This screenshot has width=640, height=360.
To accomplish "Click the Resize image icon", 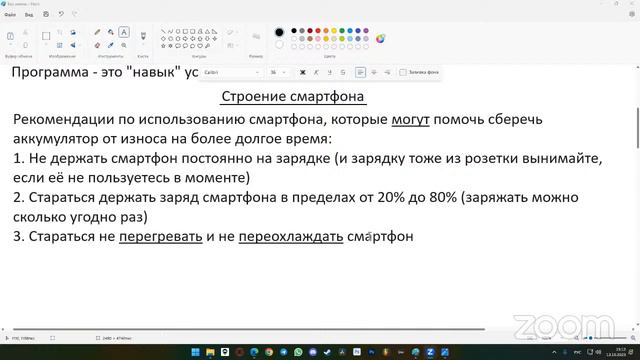I will click(x=60, y=45).
